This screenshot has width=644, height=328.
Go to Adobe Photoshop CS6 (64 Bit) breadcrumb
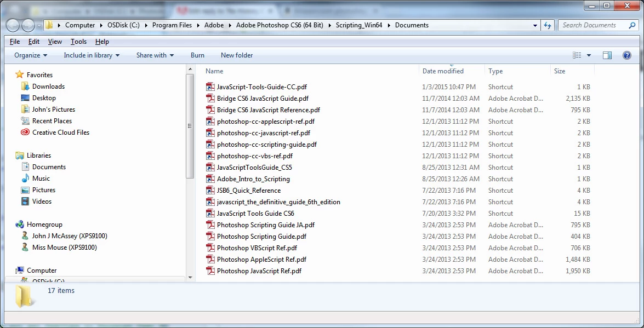[280, 25]
